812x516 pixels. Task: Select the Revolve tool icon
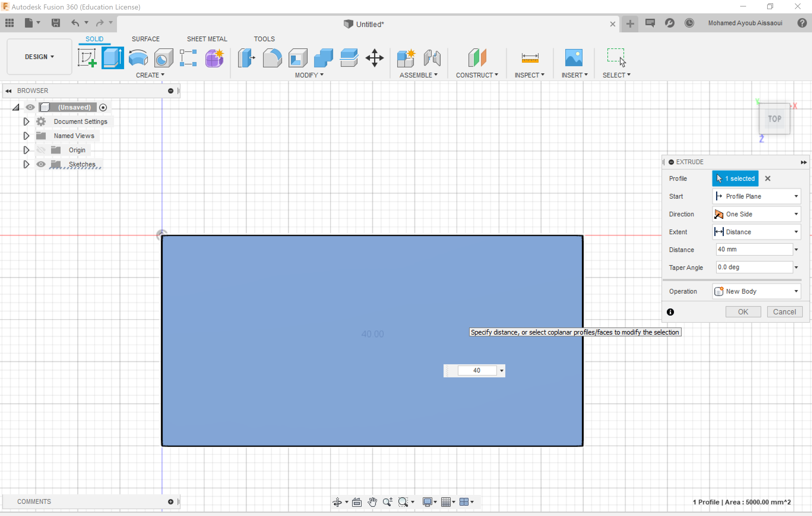pos(138,58)
